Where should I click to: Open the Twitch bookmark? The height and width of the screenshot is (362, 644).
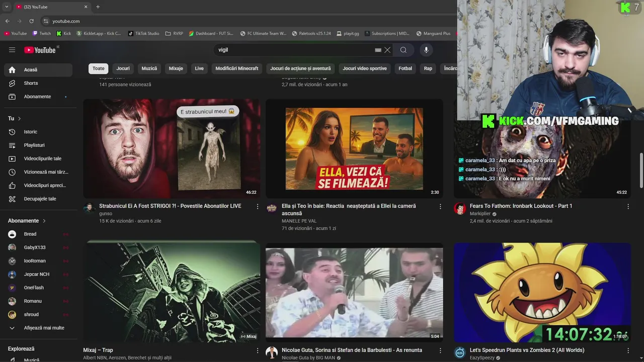pyautogui.click(x=41, y=34)
